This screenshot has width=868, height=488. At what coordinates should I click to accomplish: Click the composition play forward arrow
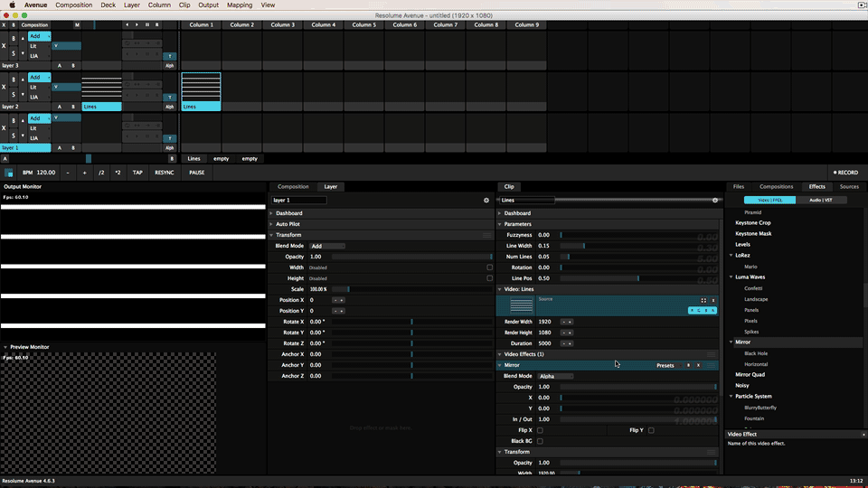pyautogui.click(x=137, y=25)
